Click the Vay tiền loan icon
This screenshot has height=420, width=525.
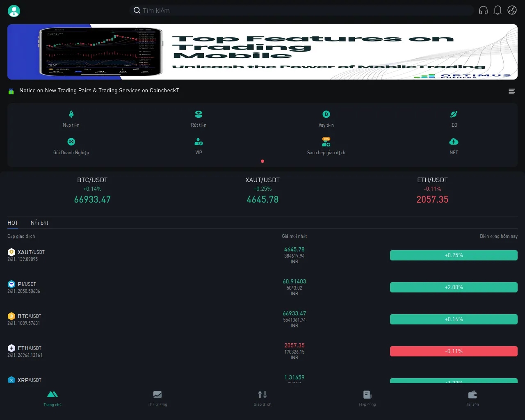[x=326, y=114]
